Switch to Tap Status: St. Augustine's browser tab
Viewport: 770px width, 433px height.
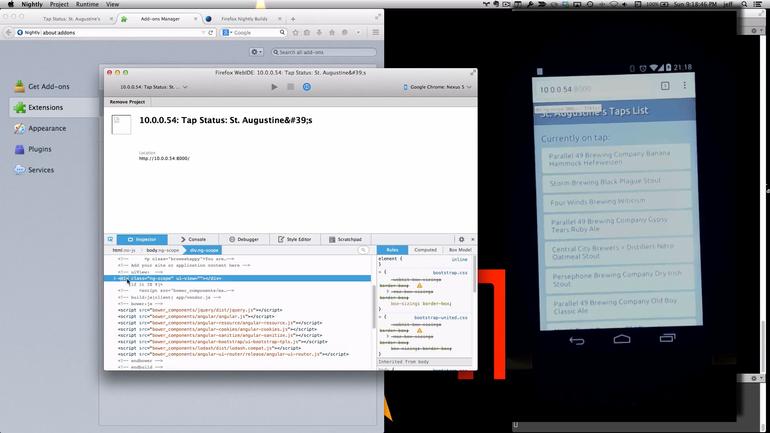point(72,19)
